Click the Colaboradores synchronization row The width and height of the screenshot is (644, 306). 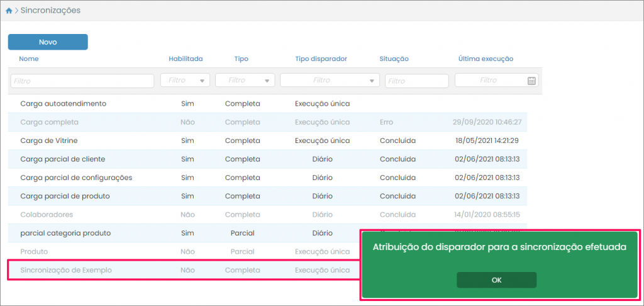(x=46, y=215)
